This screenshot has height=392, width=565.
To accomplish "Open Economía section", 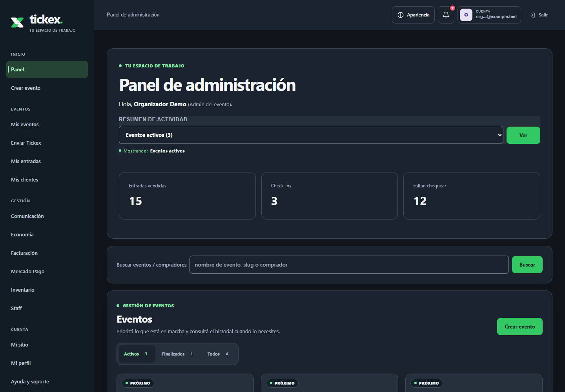I will coord(47,234).
